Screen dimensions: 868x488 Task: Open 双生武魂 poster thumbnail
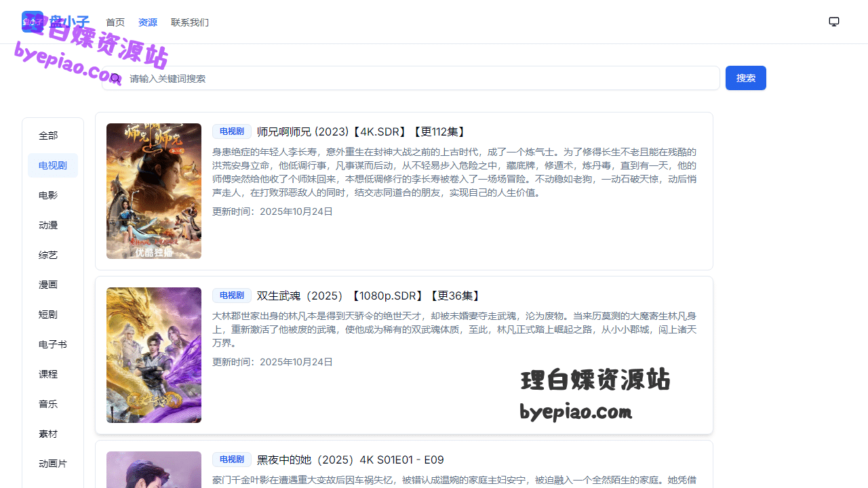pos(154,355)
